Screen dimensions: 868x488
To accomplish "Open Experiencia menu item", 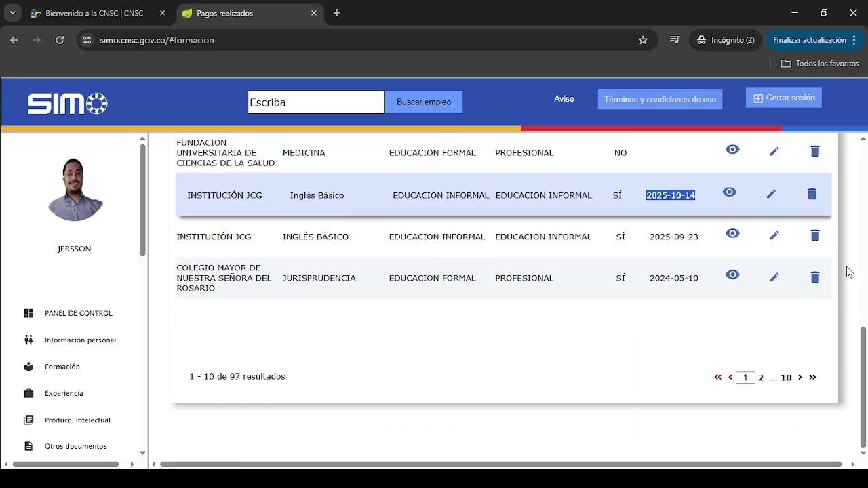I will coord(64,393).
